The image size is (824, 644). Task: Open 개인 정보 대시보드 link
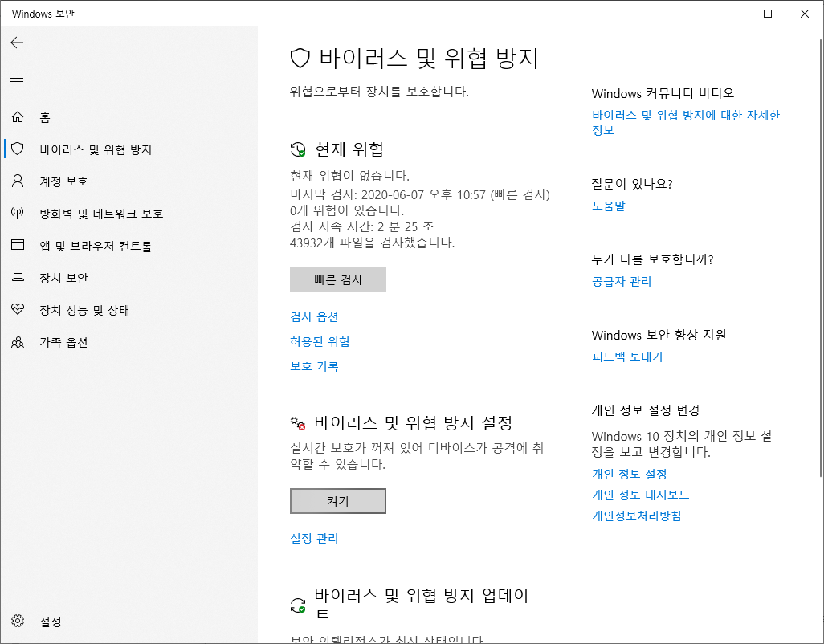pyautogui.click(x=641, y=495)
